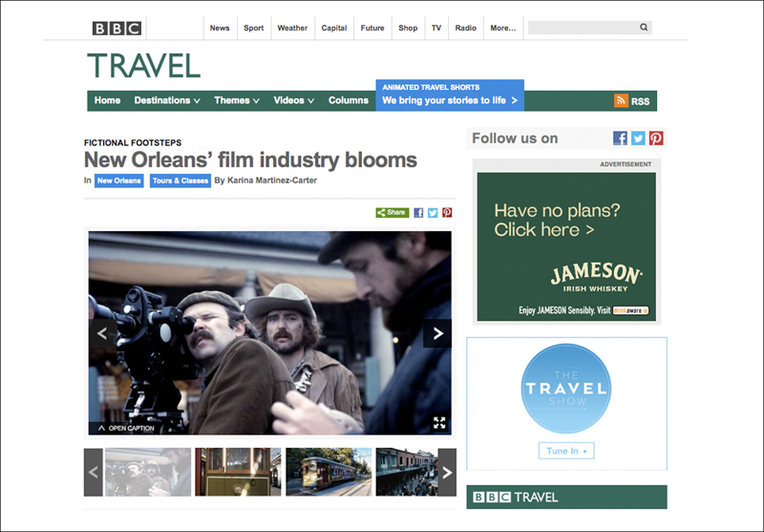Go to the Columns menu item
764x532 pixels.
click(x=349, y=100)
